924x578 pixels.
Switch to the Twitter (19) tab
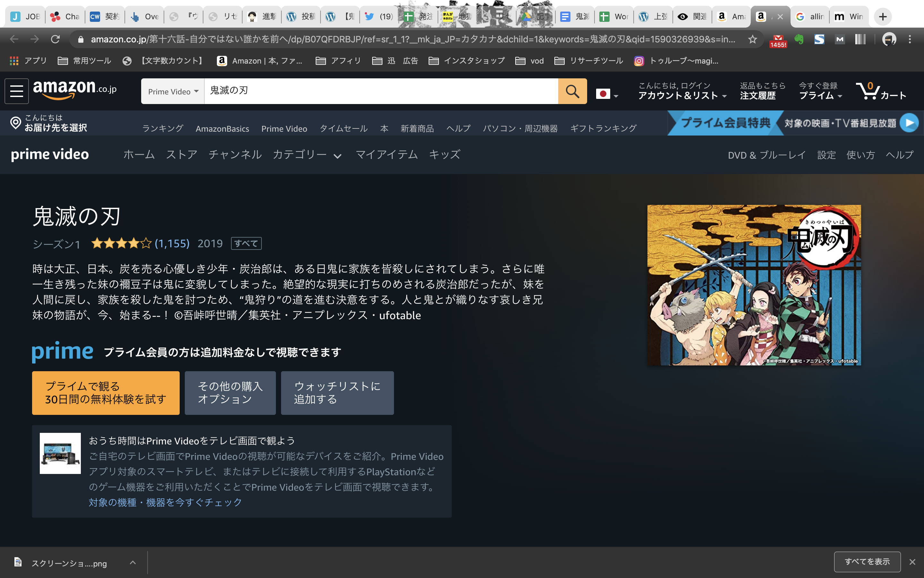pyautogui.click(x=379, y=16)
